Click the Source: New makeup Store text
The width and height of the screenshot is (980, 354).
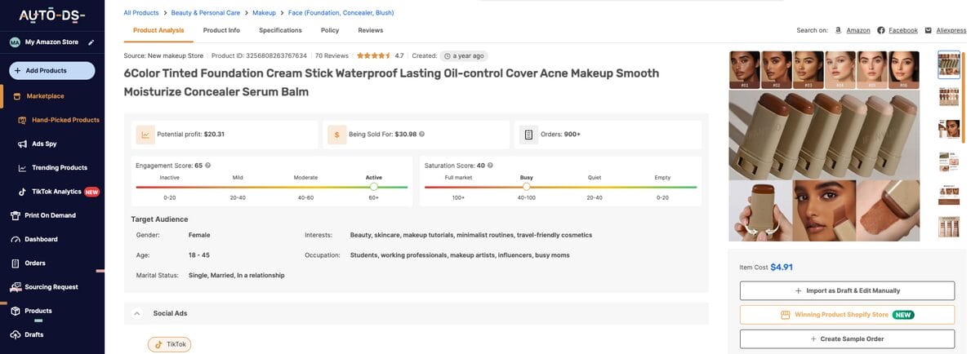pyautogui.click(x=163, y=55)
